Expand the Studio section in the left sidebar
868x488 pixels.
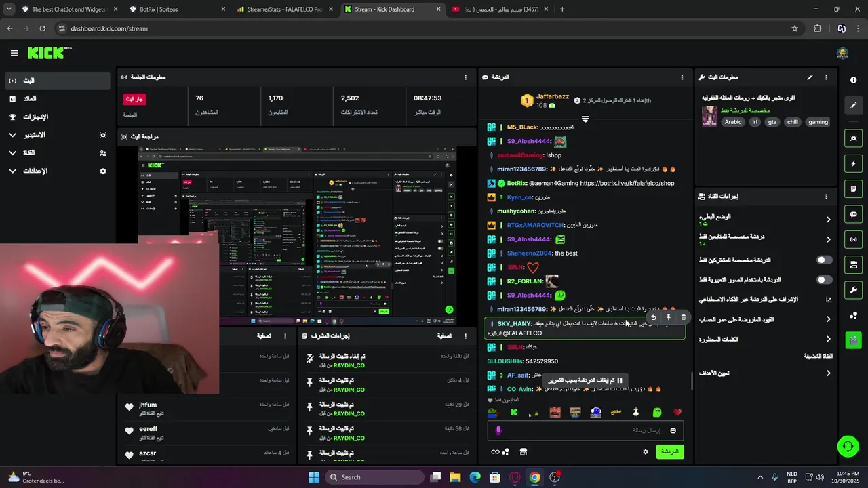12,135
